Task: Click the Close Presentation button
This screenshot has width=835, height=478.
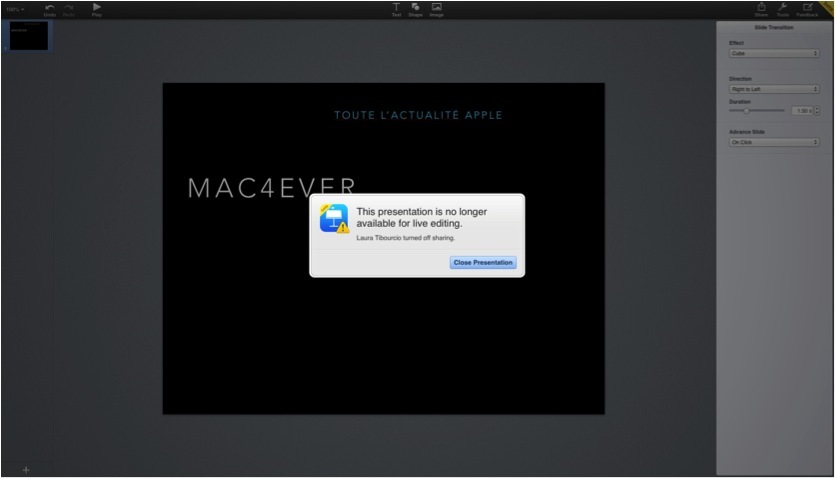Action: pos(483,262)
